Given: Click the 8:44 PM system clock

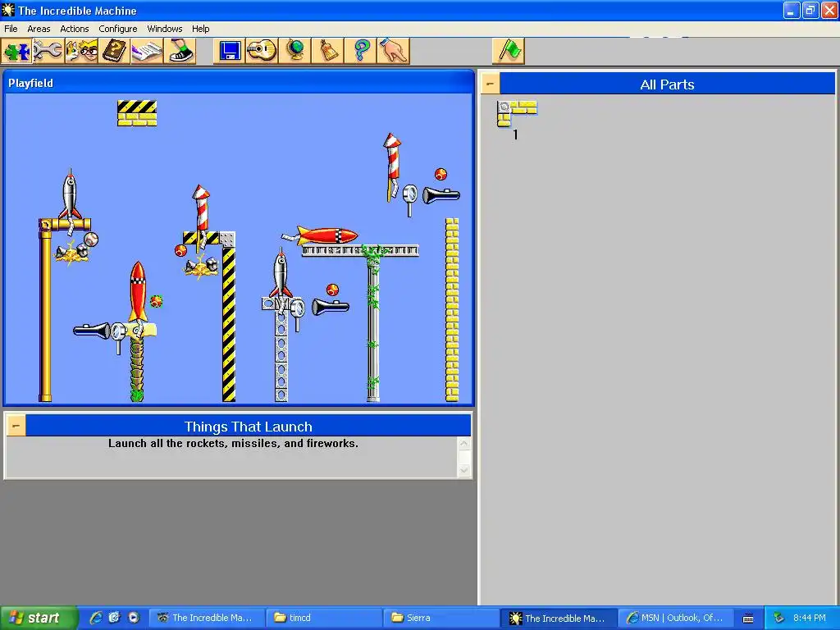Looking at the screenshot, I should coord(810,618).
